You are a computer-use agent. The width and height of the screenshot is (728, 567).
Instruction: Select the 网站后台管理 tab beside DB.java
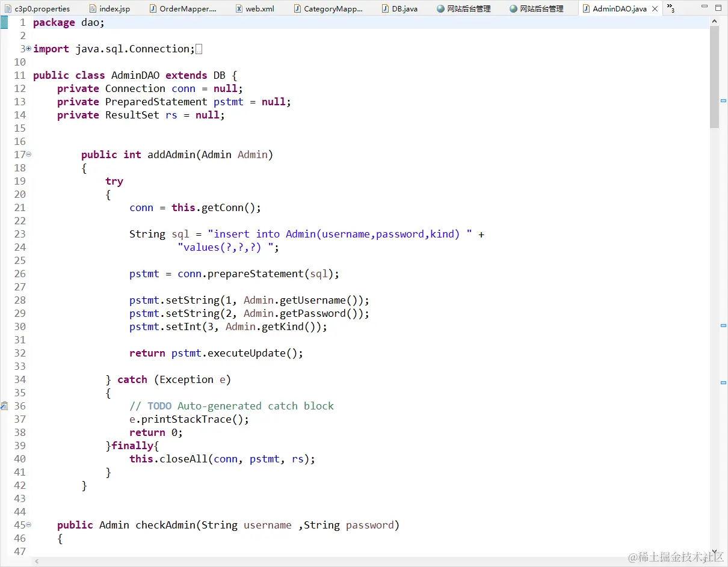click(464, 8)
